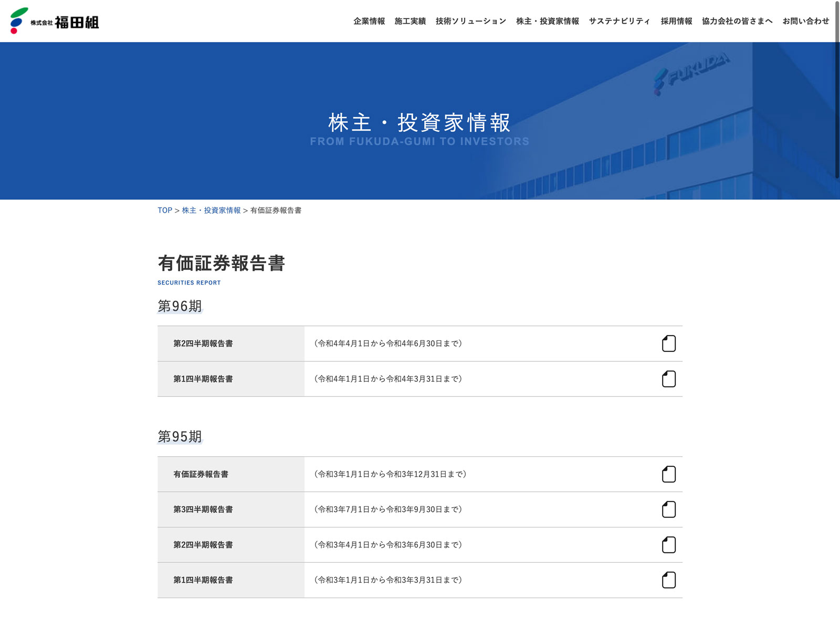Open the サステナビリティ menu item
840x630 pixels.
[619, 21]
